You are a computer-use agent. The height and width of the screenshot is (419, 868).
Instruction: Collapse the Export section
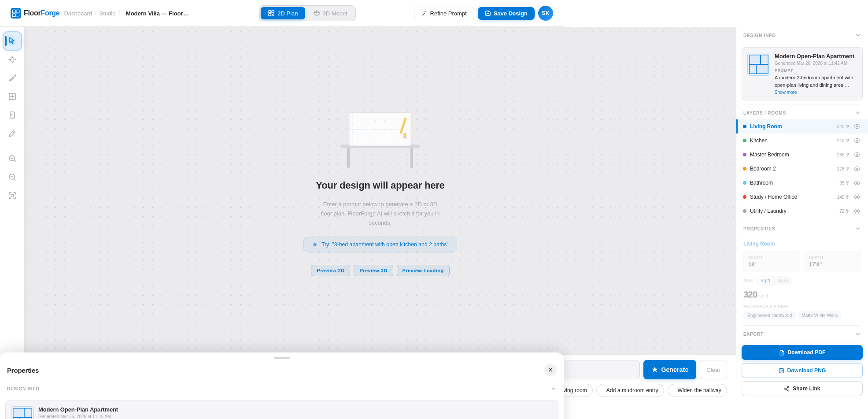click(x=857, y=334)
